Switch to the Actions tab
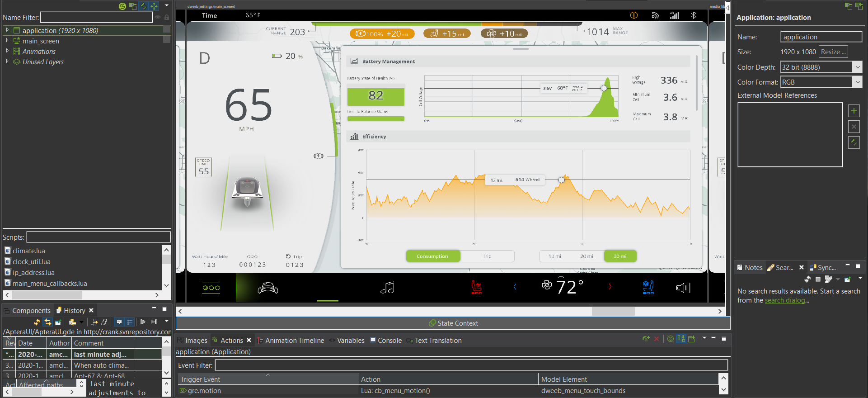 click(231, 340)
